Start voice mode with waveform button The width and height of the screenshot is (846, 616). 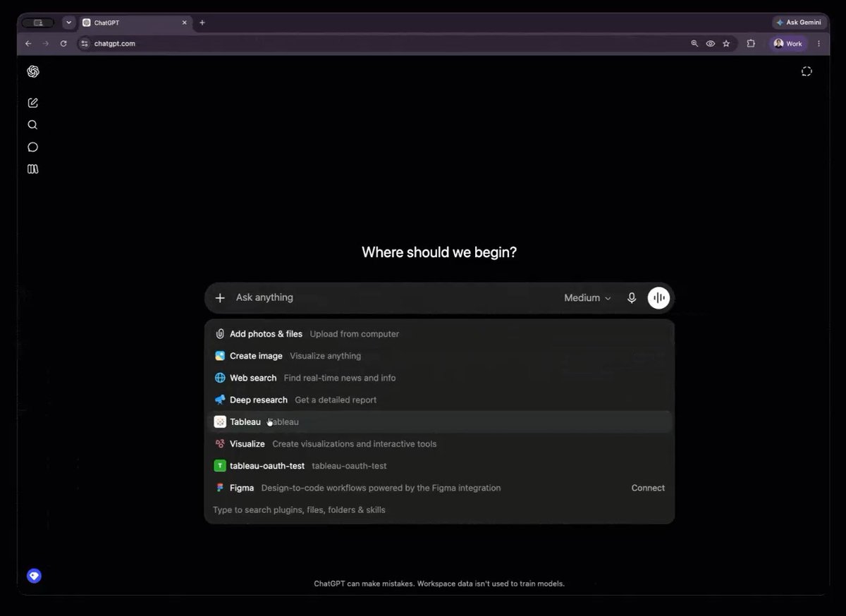pos(658,298)
